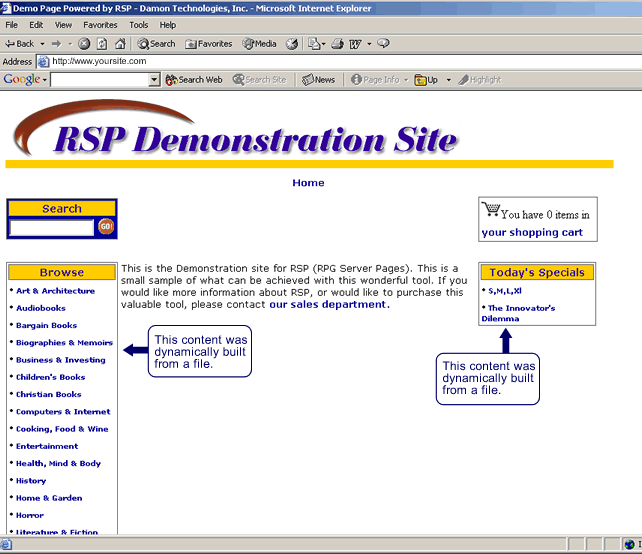Open the Google toolbar logo menu
642x554 pixels.
pos(25,79)
